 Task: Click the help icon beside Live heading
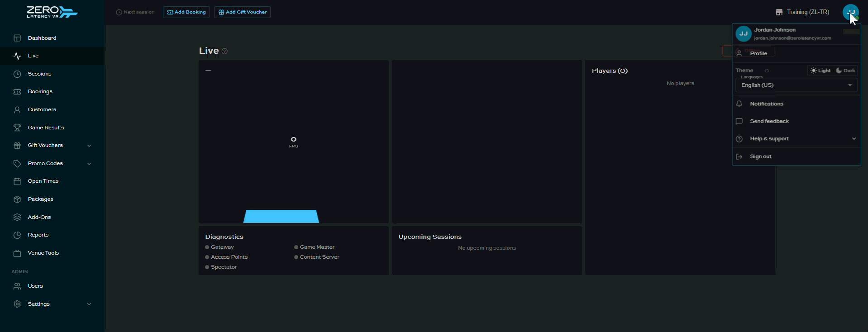(225, 51)
